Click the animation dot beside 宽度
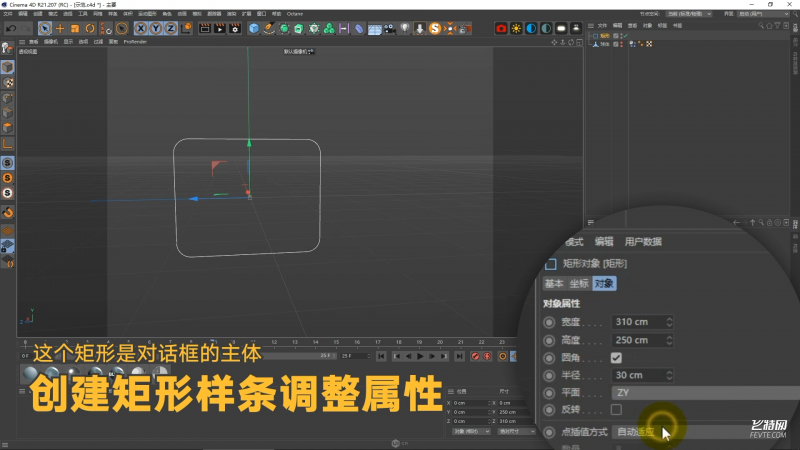The width and height of the screenshot is (800, 450). click(549, 322)
